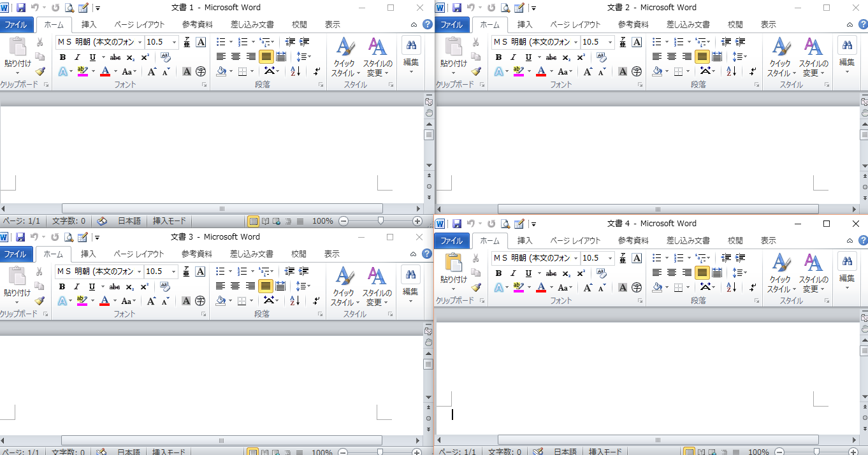
Task: Click the phonetic guide (ruby) icon in 文書 1
Action: (187, 42)
